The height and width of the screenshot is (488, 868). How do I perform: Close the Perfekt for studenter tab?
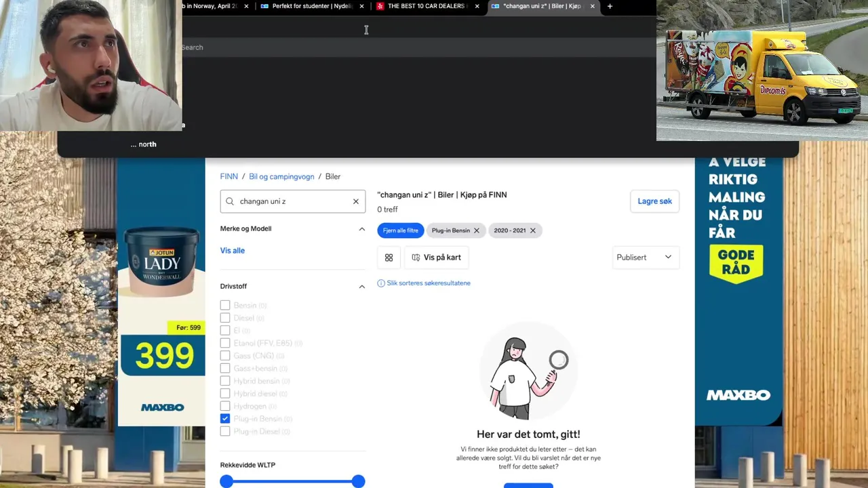(x=361, y=6)
